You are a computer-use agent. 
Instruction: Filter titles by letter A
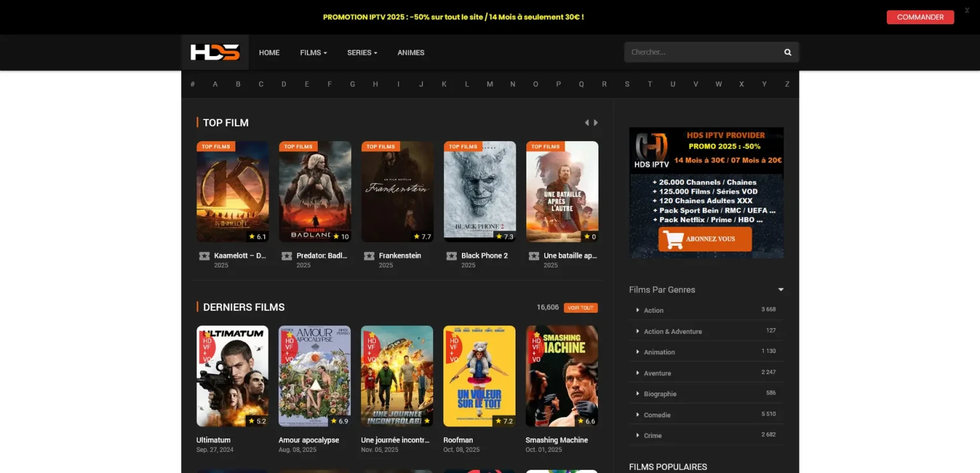coord(215,84)
